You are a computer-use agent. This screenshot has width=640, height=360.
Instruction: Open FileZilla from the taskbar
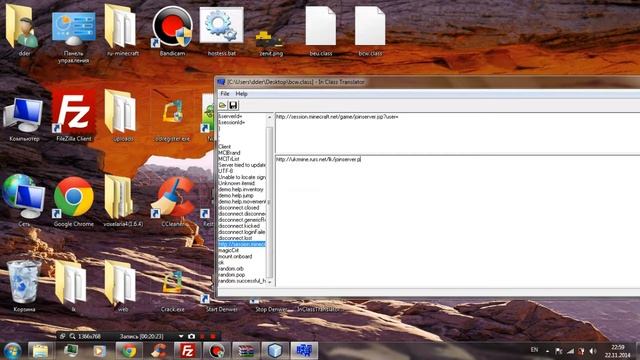(187, 351)
